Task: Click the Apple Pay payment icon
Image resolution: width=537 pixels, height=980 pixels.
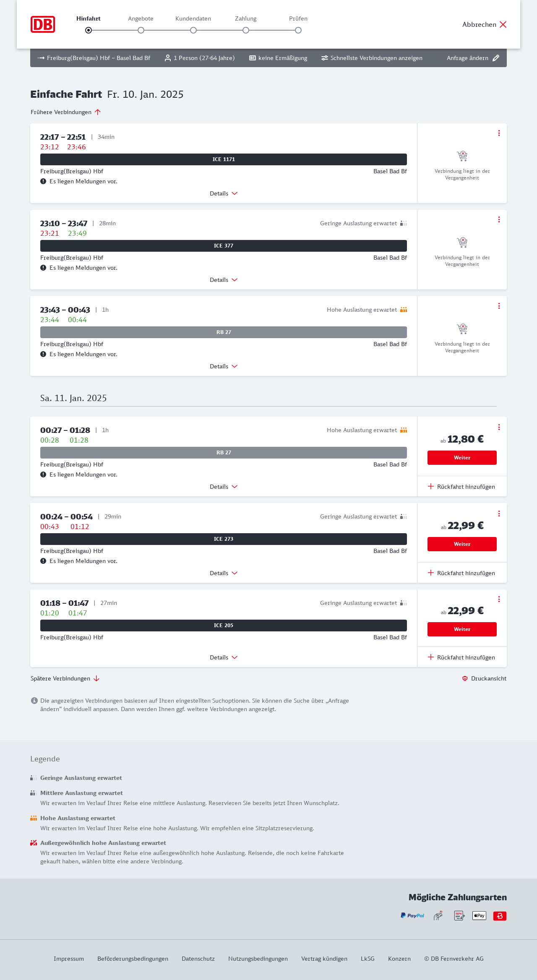Action: tap(479, 915)
